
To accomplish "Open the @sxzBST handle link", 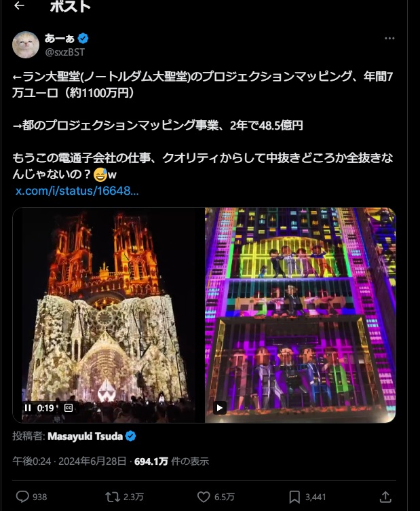I will 65,52.
